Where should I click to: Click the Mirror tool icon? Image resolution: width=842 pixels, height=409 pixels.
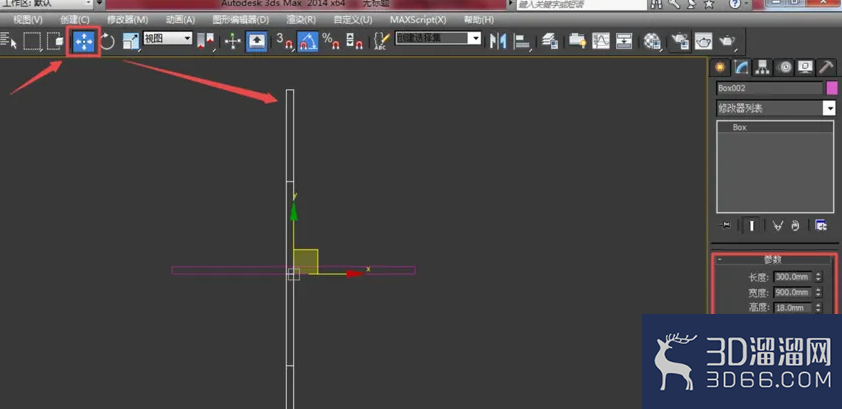pyautogui.click(x=498, y=41)
